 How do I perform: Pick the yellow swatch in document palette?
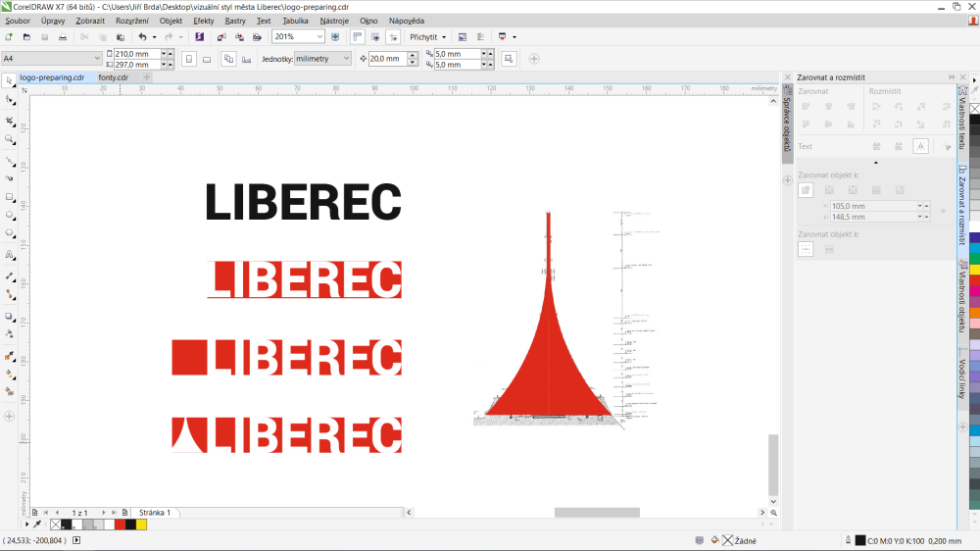[142, 525]
